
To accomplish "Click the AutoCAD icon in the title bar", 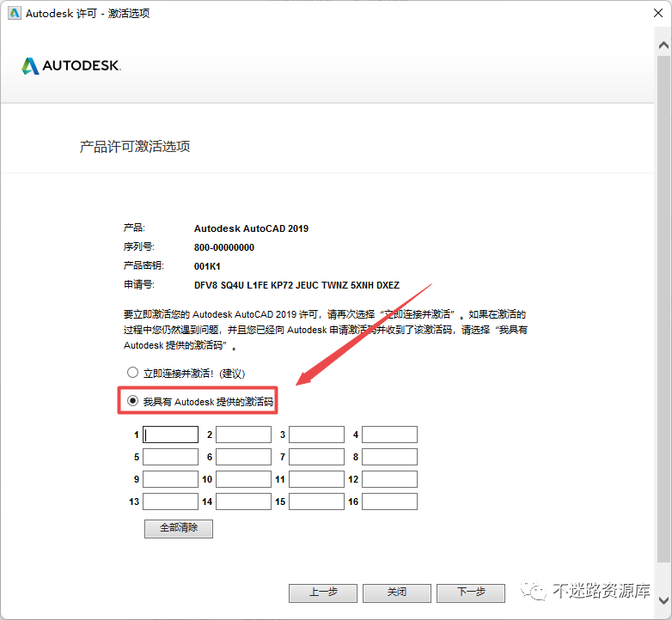I will [x=15, y=13].
